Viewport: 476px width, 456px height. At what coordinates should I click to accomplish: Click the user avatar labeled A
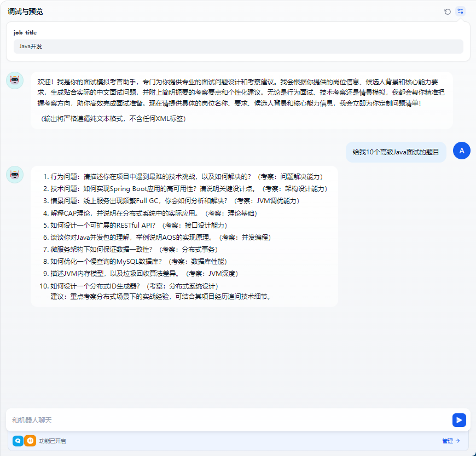tap(461, 151)
